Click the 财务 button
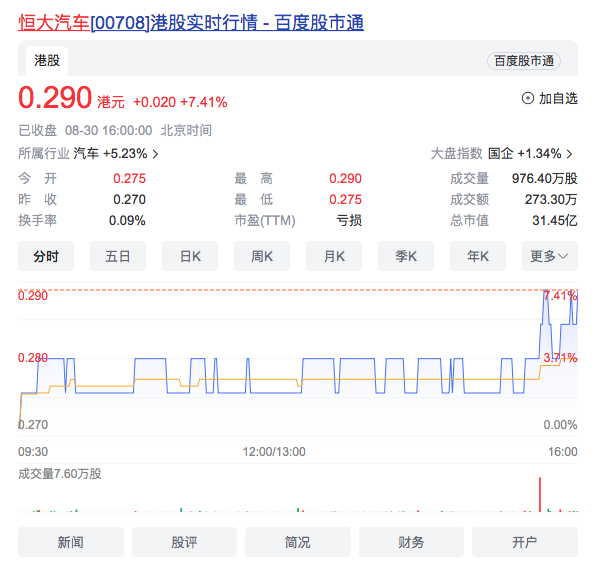The width and height of the screenshot is (600, 565). (411, 542)
